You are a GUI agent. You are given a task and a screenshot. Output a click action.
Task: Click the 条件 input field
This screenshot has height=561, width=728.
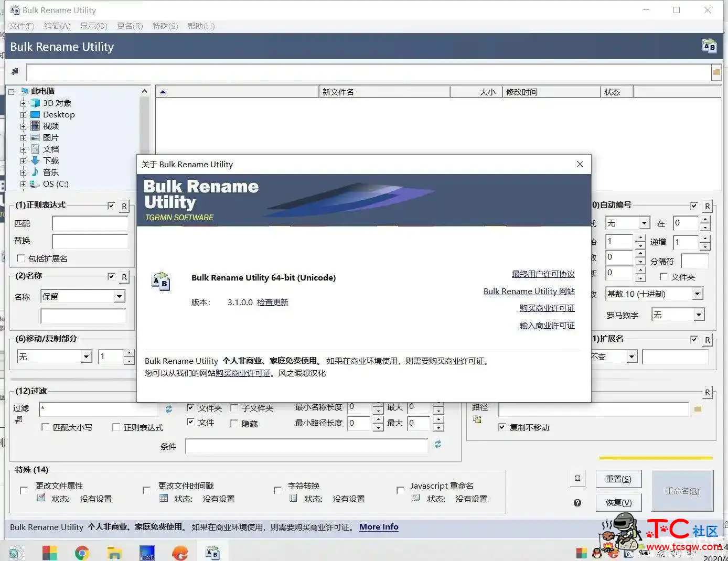pyautogui.click(x=307, y=446)
